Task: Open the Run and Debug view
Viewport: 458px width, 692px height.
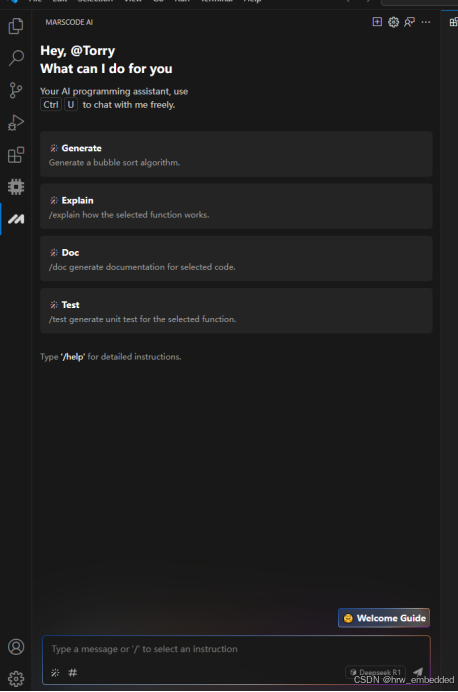Action: (x=16, y=123)
